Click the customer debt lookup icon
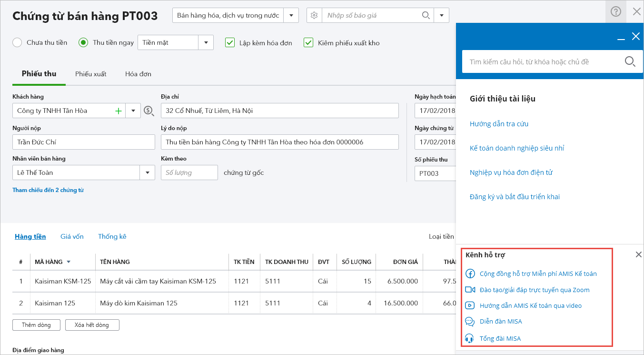Screen dimensions: 644x355 pos(149,111)
